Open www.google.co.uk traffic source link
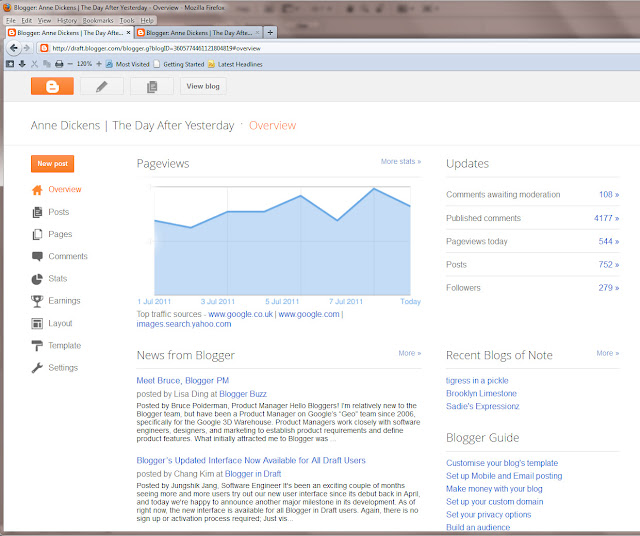The width and height of the screenshot is (640, 536). [240, 314]
